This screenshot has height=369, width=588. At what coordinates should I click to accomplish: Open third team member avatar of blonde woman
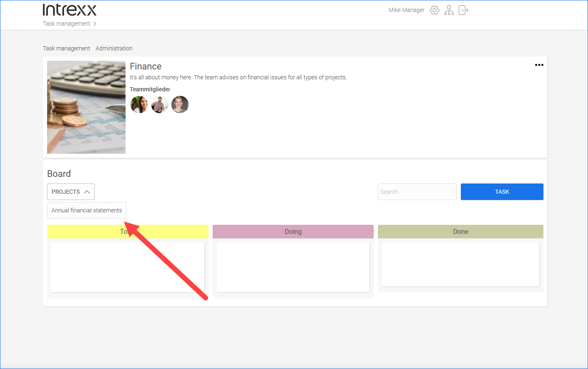[x=180, y=105]
